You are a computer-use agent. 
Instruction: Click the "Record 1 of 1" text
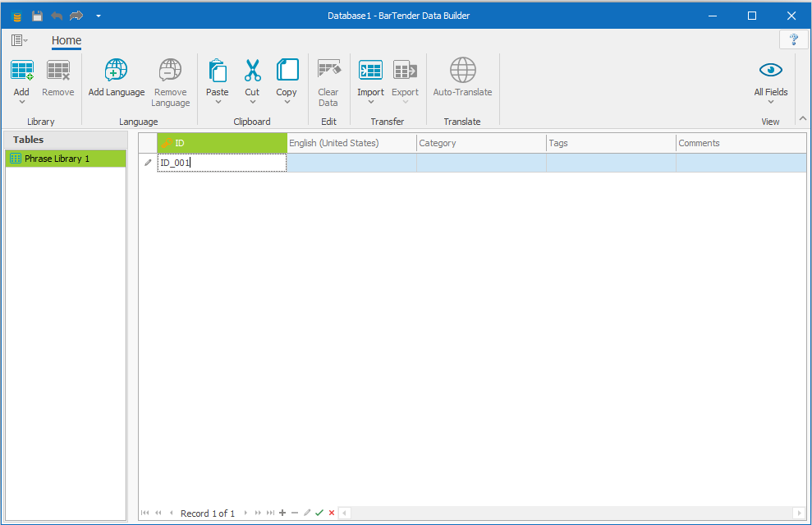pos(208,513)
